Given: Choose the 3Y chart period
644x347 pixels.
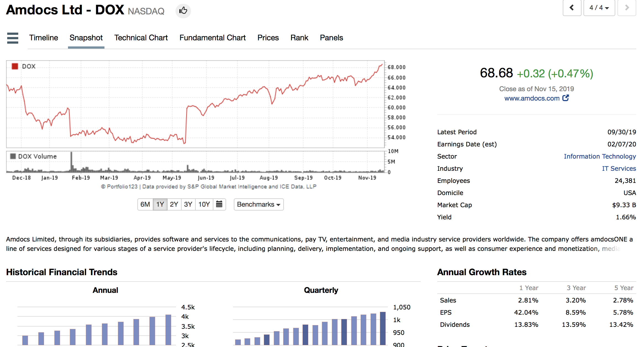Looking at the screenshot, I should [188, 204].
